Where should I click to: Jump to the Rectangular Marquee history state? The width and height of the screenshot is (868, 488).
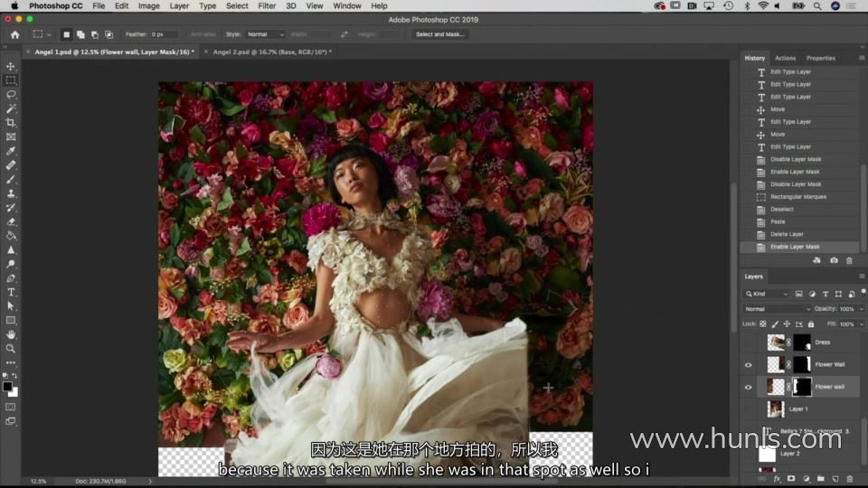[797, 197]
